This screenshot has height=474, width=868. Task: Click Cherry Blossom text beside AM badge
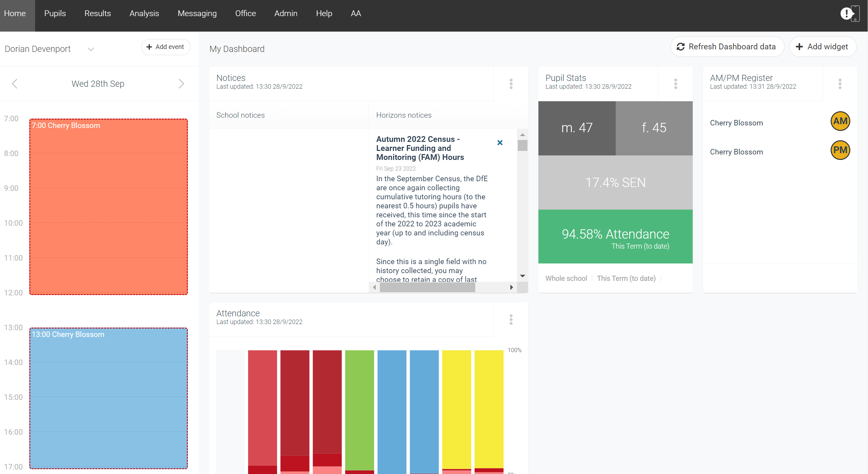coord(736,123)
